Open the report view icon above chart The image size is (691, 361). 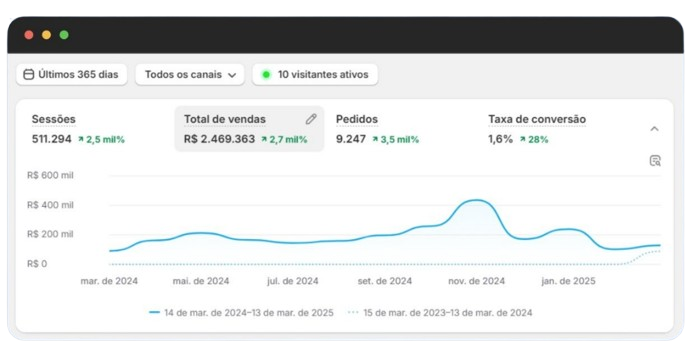tap(655, 160)
